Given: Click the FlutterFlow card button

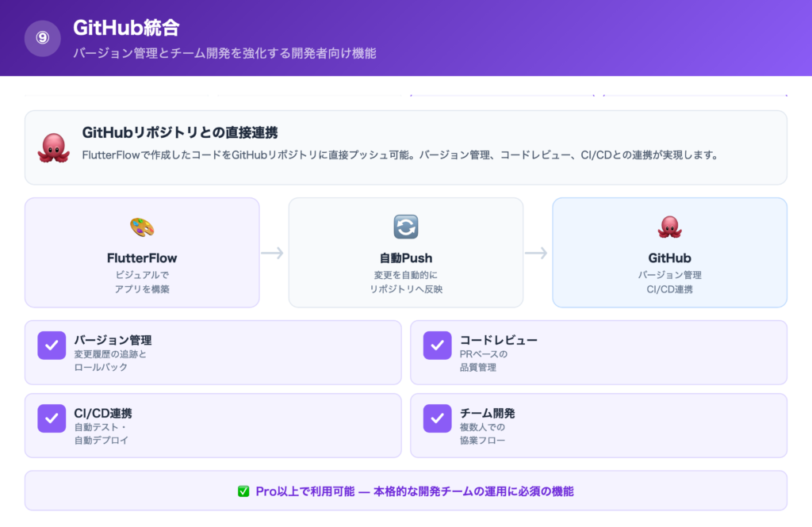Looking at the screenshot, I should (141, 252).
